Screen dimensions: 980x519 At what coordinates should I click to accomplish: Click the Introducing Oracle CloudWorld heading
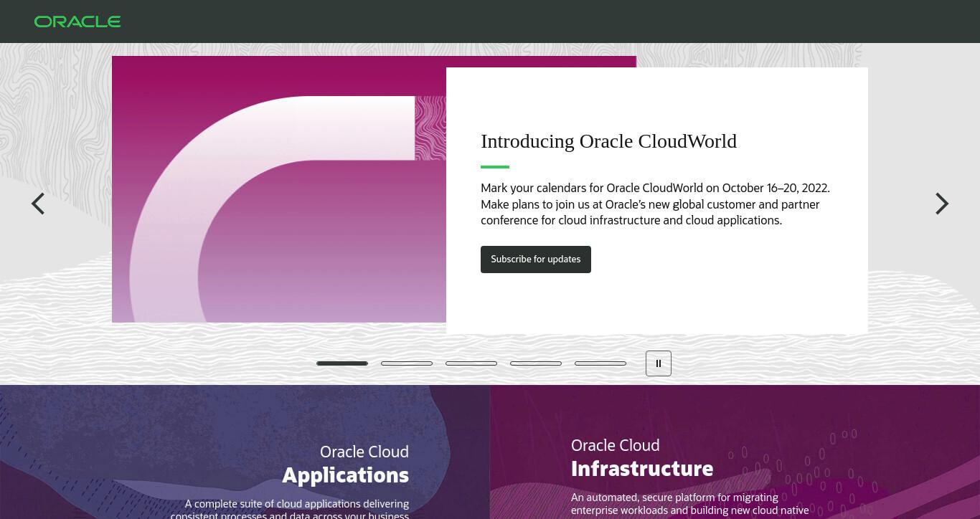(608, 141)
